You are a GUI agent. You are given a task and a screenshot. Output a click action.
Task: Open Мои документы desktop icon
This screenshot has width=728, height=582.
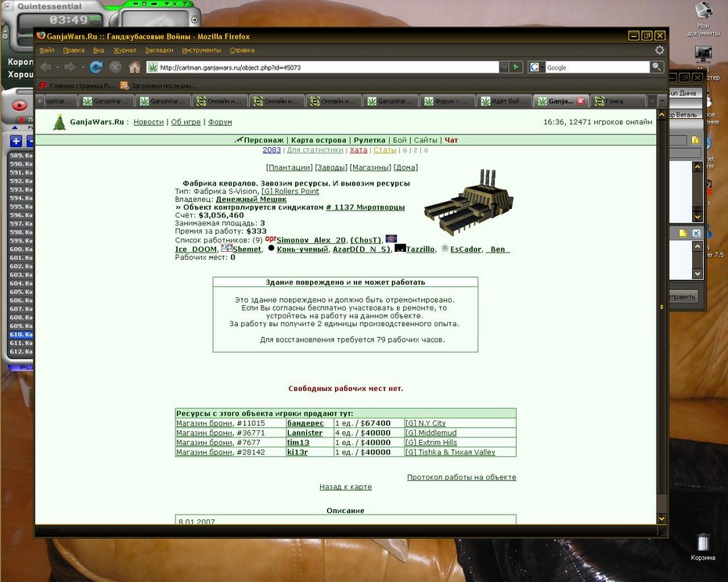[x=703, y=19]
